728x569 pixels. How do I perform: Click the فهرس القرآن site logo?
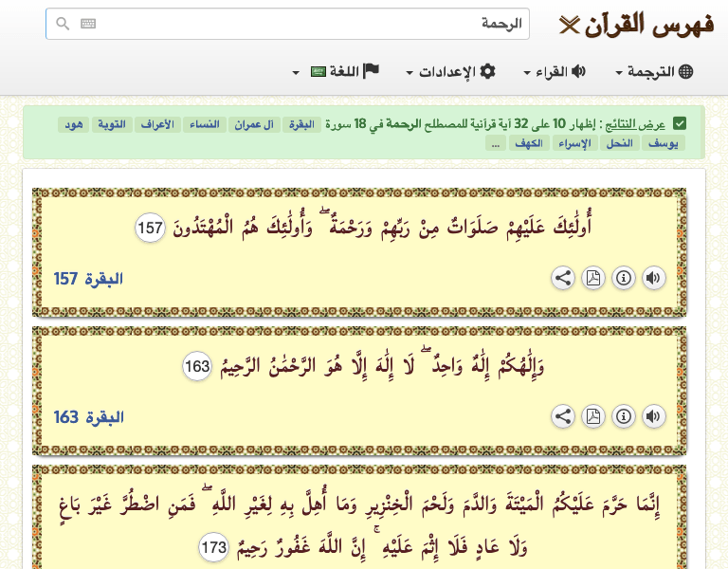(637, 24)
